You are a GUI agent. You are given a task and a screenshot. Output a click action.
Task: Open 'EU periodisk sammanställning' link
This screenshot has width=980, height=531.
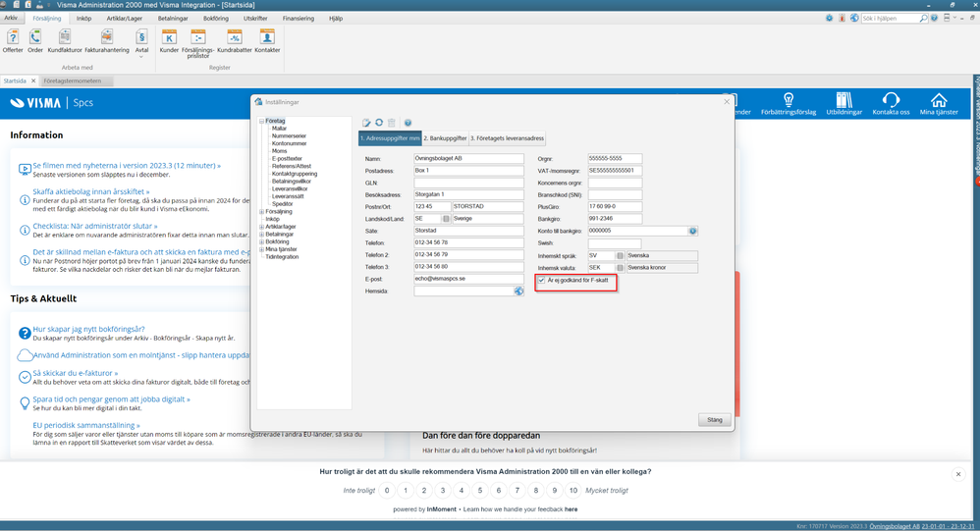point(86,425)
